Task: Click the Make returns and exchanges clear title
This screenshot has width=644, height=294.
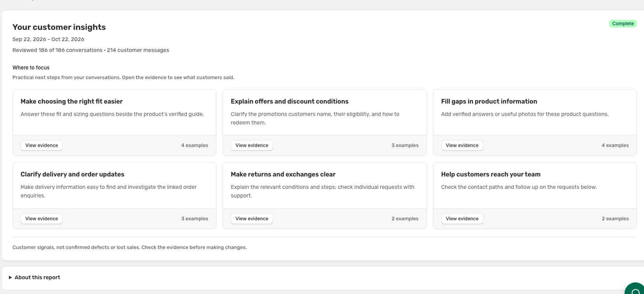Action: pyautogui.click(x=283, y=174)
